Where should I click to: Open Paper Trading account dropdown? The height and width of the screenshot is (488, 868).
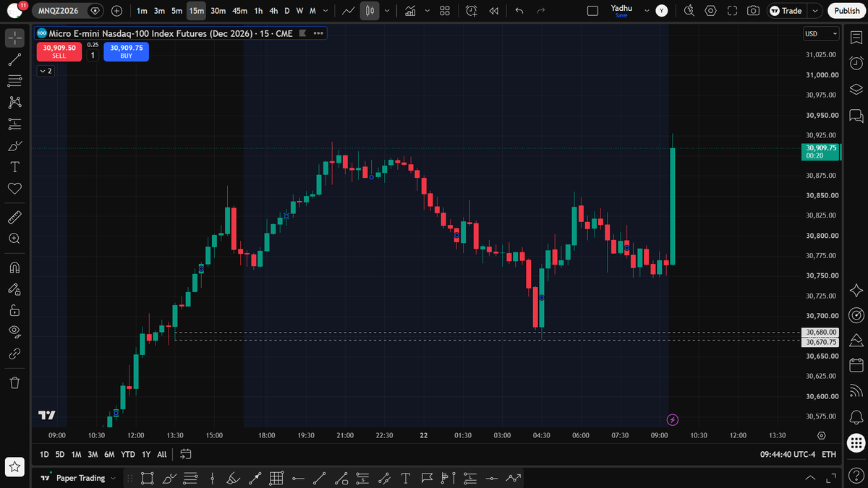(78, 478)
